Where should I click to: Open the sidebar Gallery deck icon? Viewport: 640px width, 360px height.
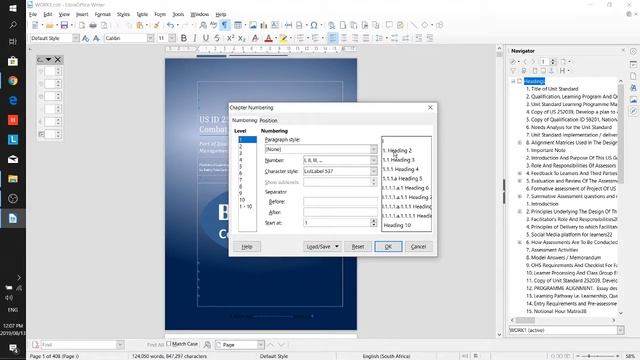[x=633, y=100]
